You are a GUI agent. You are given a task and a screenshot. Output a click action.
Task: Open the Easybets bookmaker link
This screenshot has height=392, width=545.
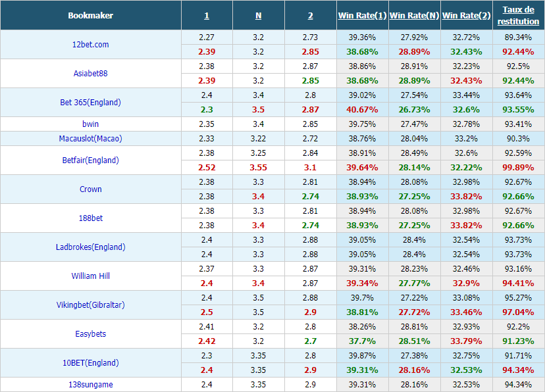[x=90, y=333]
